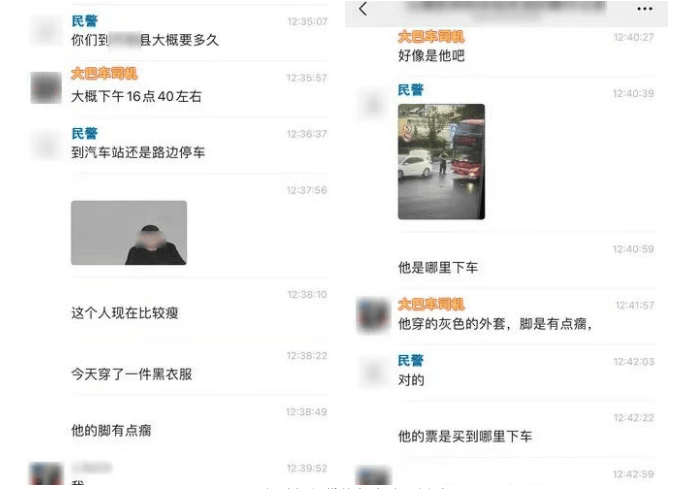Tap driver avatar beside 16点40 message

(46, 88)
